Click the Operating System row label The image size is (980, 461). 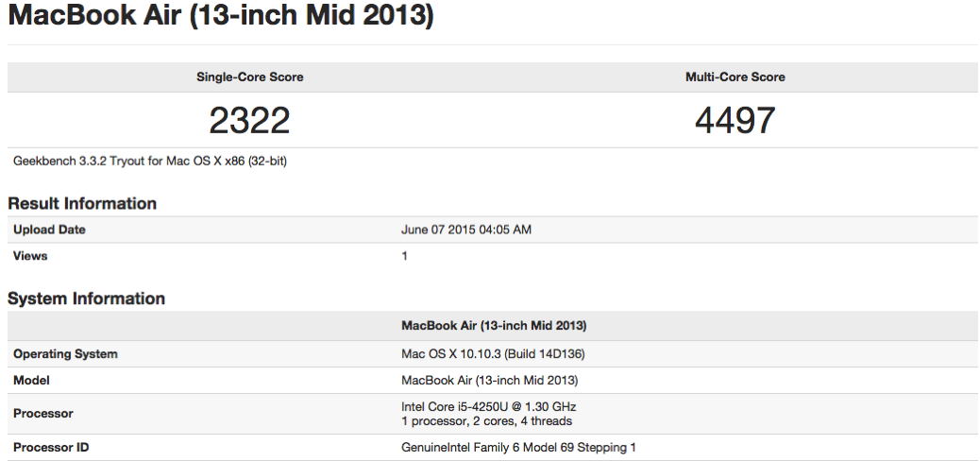(x=65, y=354)
